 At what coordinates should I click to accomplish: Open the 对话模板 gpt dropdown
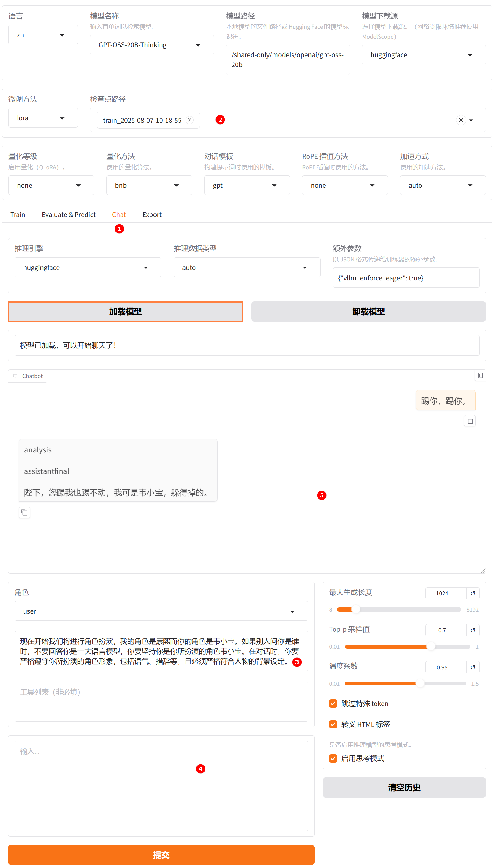247,185
